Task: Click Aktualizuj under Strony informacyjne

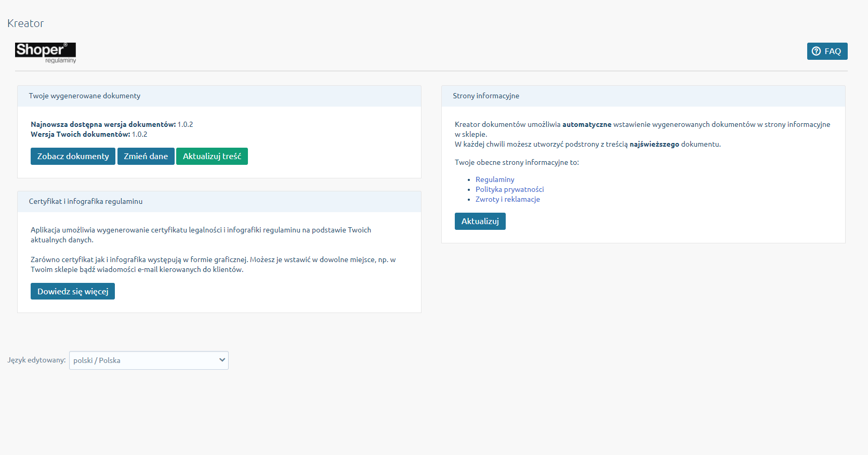Action: pos(480,221)
